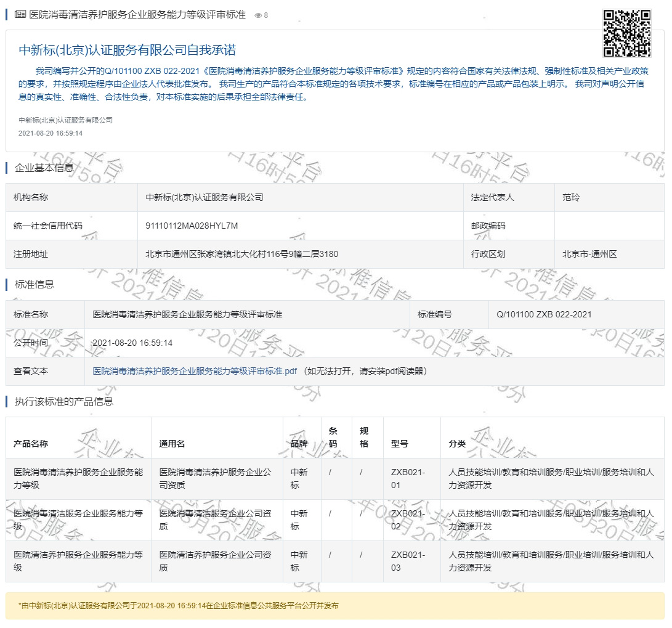Click the 公开时间 label cell
This screenshot has height=628, width=672.
click(x=46, y=343)
